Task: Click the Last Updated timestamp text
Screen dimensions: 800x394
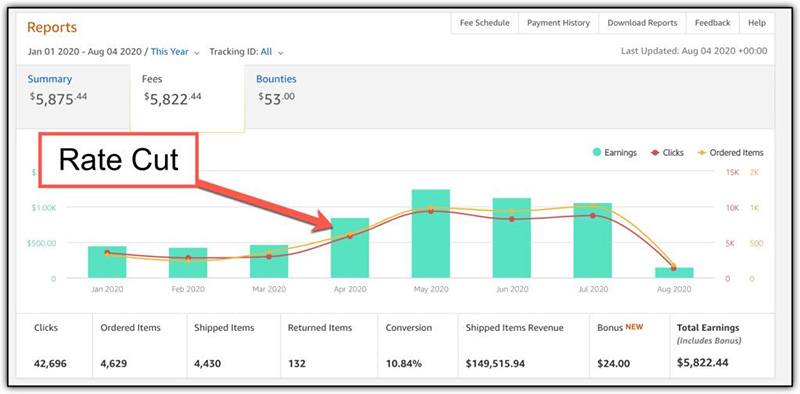Action: (x=694, y=51)
